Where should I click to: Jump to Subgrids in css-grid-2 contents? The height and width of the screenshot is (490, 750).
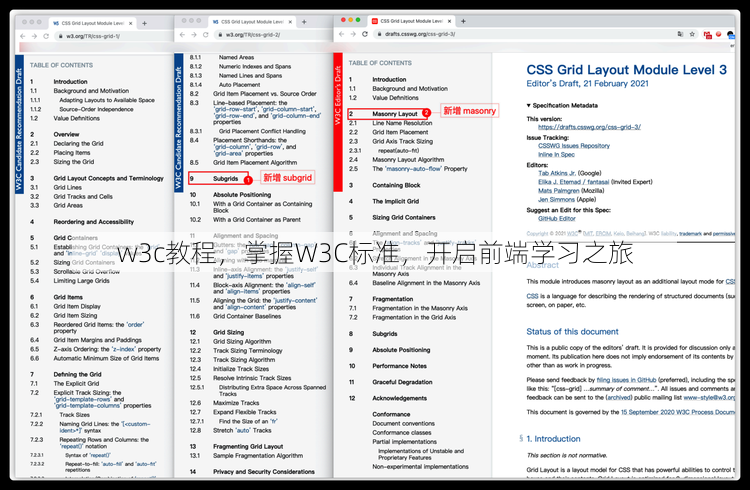click(x=225, y=178)
